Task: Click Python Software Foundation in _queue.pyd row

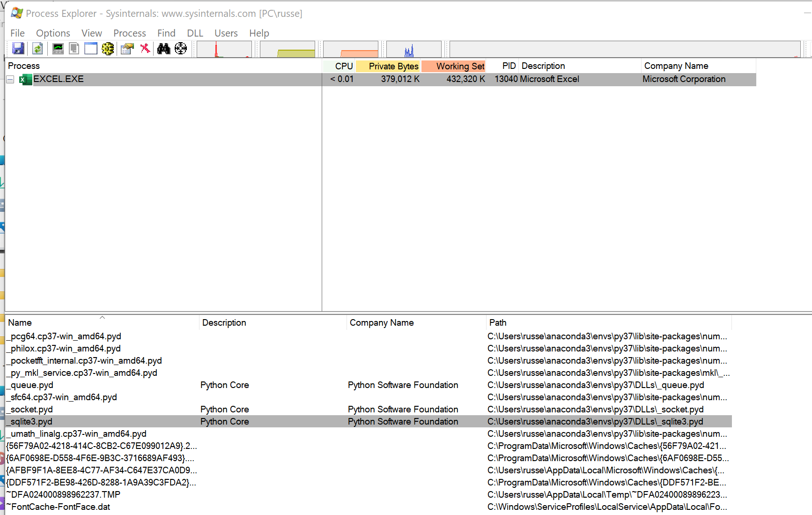Action: pyautogui.click(x=403, y=385)
